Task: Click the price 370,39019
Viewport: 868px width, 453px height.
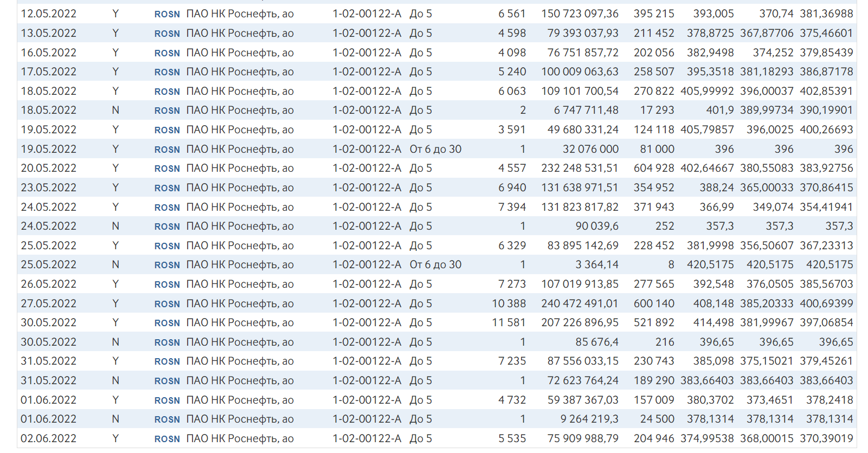Action: (x=826, y=438)
